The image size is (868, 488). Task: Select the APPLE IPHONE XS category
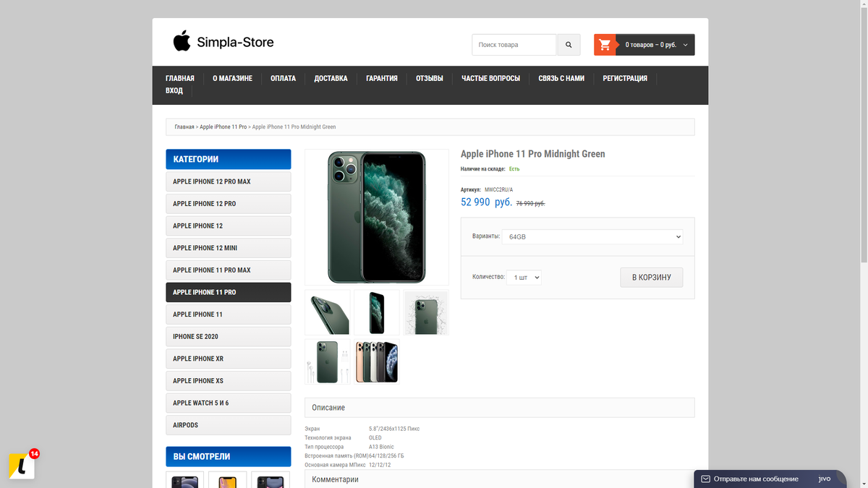click(x=228, y=381)
